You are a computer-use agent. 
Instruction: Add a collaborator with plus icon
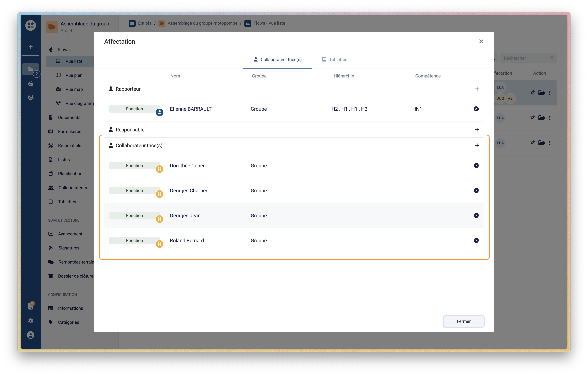[477, 145]
